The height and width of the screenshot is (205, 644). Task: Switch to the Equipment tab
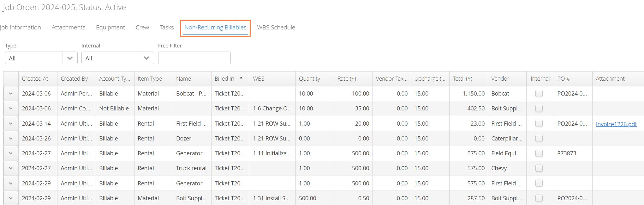(110, 28)
